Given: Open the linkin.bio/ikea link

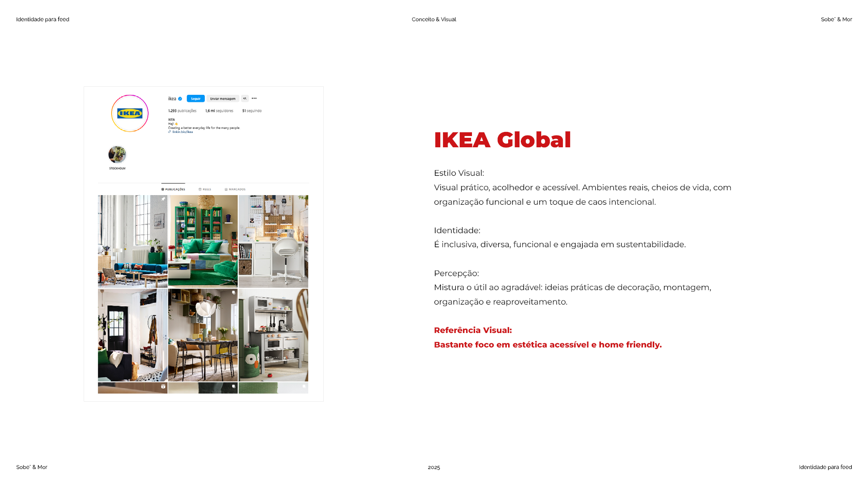Looking at the screenshot, I should pyautogui.click(x=182, y=132).
